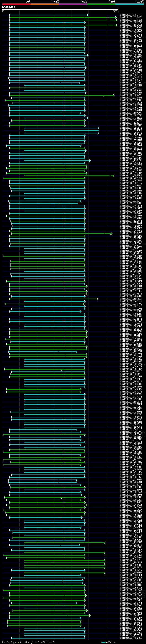Viewport: 146px width, 644px height.
Task: Select the UniRef100_B0KCJ7 label
Action: [x=131, y=80]
